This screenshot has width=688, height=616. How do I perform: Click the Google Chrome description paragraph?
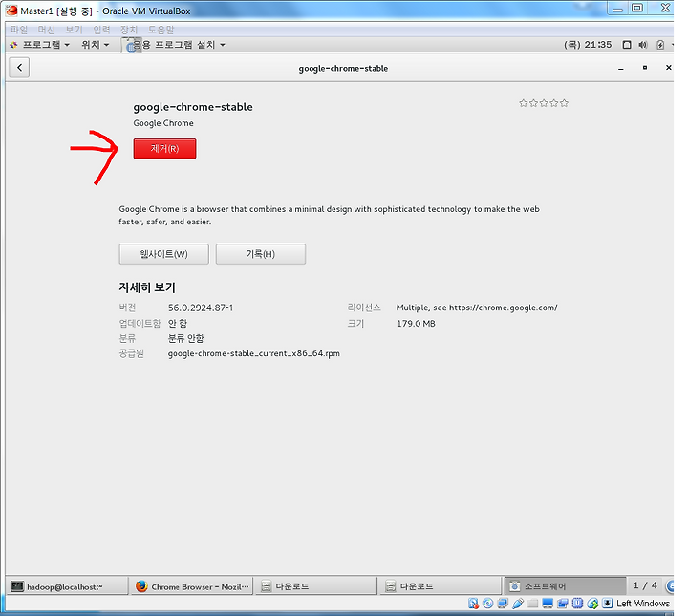(x=329, y=215)
